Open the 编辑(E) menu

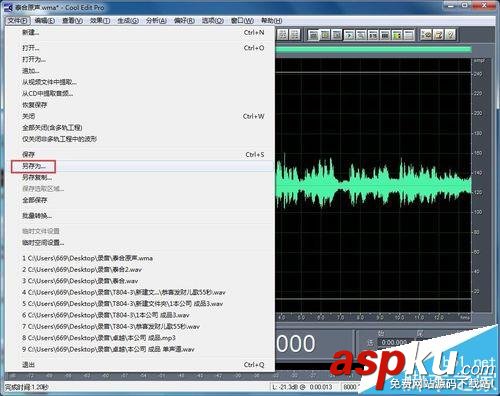click(45, 21)
